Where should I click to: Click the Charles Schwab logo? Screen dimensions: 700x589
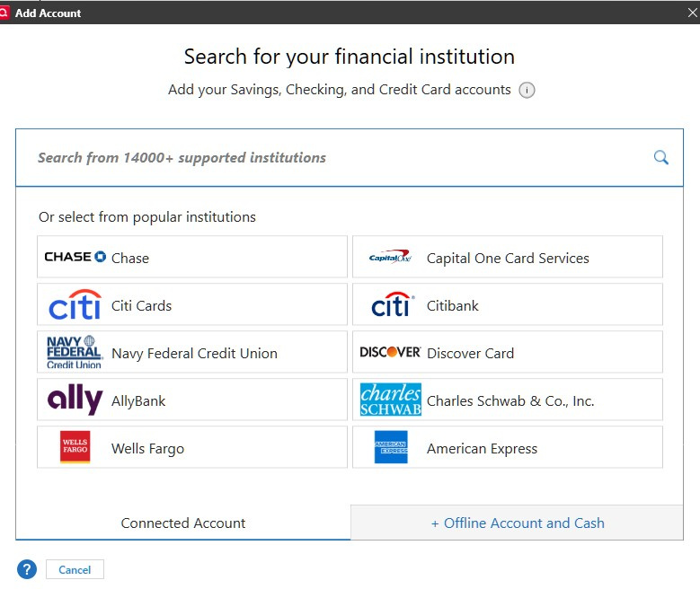pos(390,400)
